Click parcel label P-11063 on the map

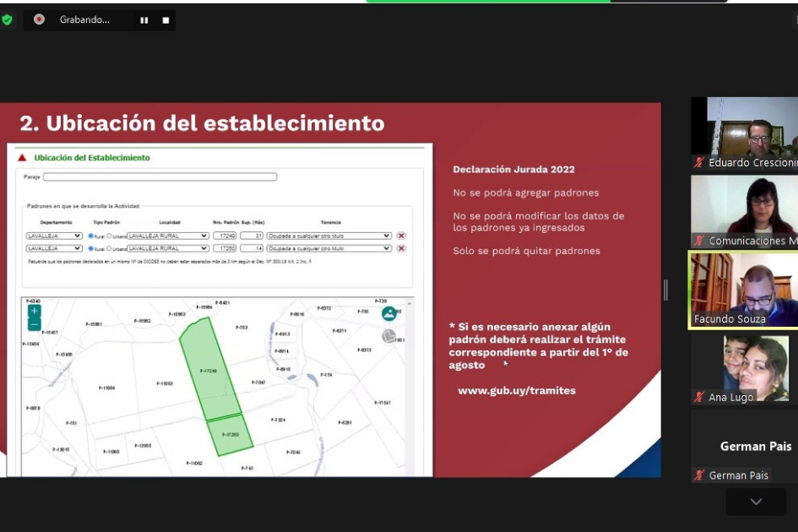pyautogui.click(x=165, y=383)
